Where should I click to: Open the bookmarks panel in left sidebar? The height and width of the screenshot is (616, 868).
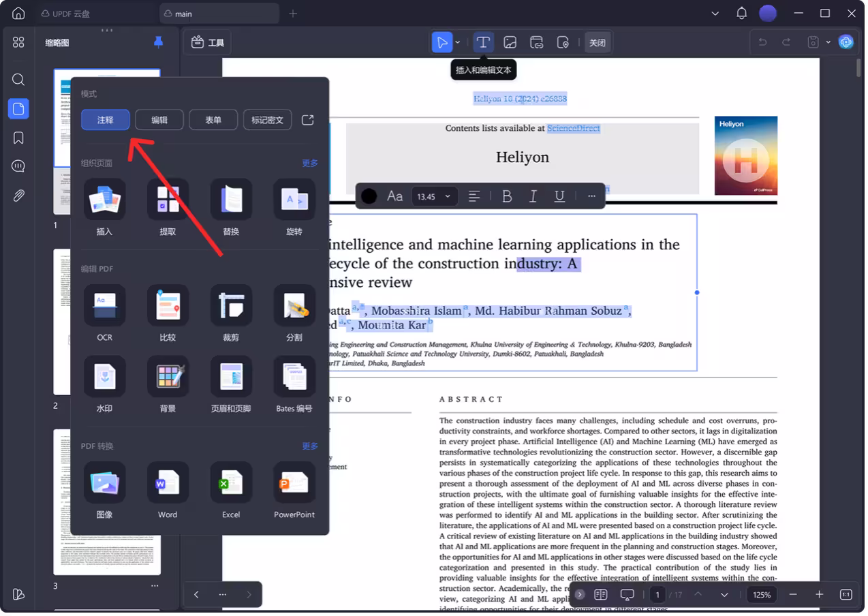(18, 138)
